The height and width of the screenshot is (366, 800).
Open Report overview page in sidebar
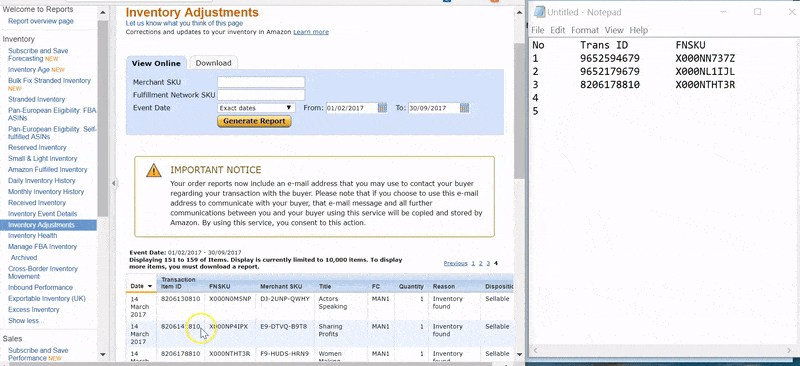41,21
